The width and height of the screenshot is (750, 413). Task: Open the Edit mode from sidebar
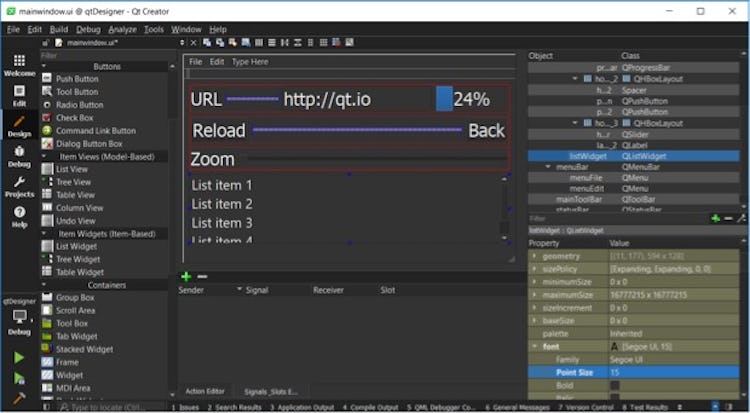[x=19, y=96]
